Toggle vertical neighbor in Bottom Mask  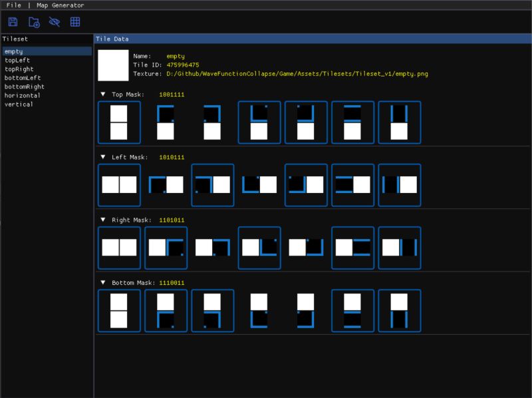[x=400, y=311]
